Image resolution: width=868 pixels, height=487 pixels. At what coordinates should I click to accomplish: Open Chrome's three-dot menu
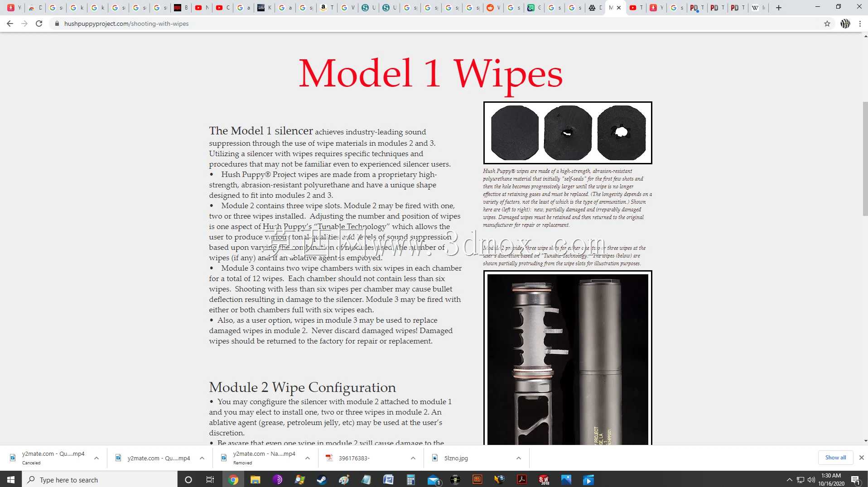click(860, 24)
